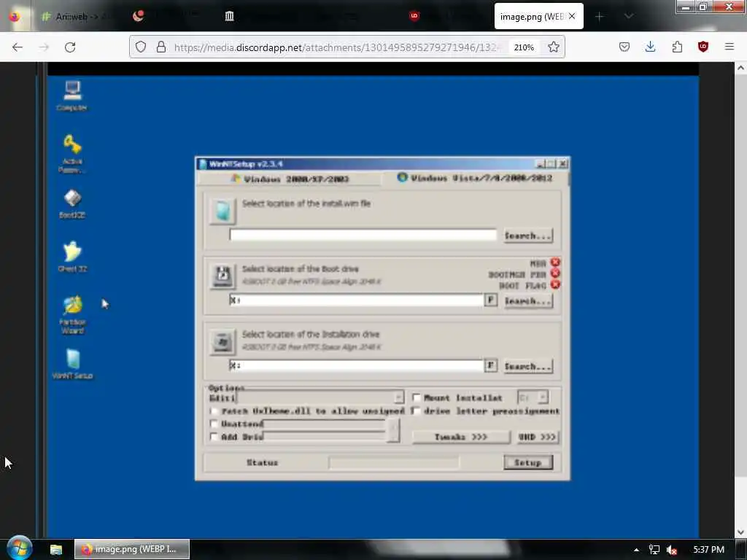Click the taskbar clock showing 5:37 PM
Image resolution: width=747 pixels, height=560 pixels.
point(708,550)
